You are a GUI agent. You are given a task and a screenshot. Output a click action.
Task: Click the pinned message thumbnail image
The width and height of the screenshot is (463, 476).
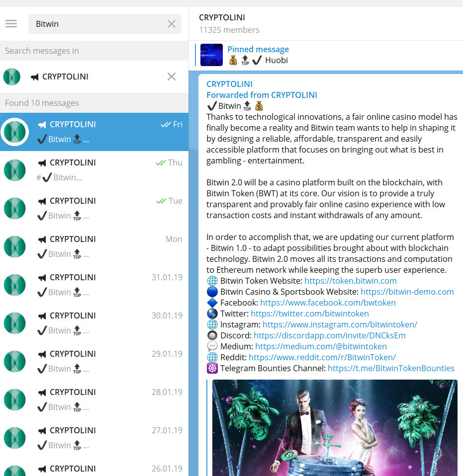pyautogui.click(x=211, y=55)
